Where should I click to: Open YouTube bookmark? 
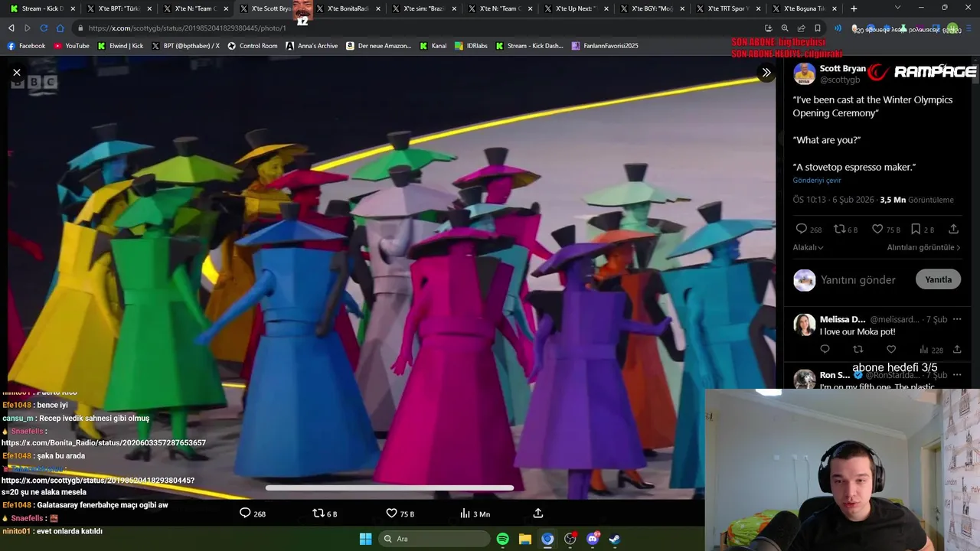coord(71,46)
